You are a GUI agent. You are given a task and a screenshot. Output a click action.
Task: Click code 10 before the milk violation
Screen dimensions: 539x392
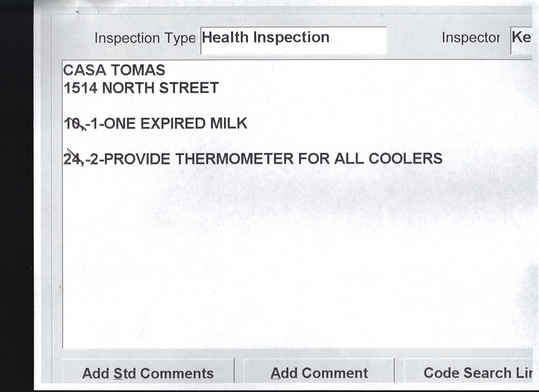tap(72, 124)
